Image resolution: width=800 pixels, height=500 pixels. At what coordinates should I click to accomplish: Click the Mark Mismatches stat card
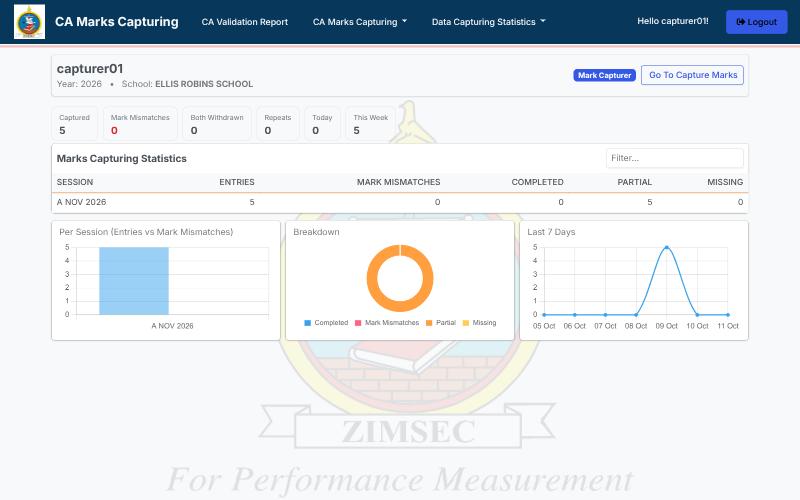click(x=140, y=124)
